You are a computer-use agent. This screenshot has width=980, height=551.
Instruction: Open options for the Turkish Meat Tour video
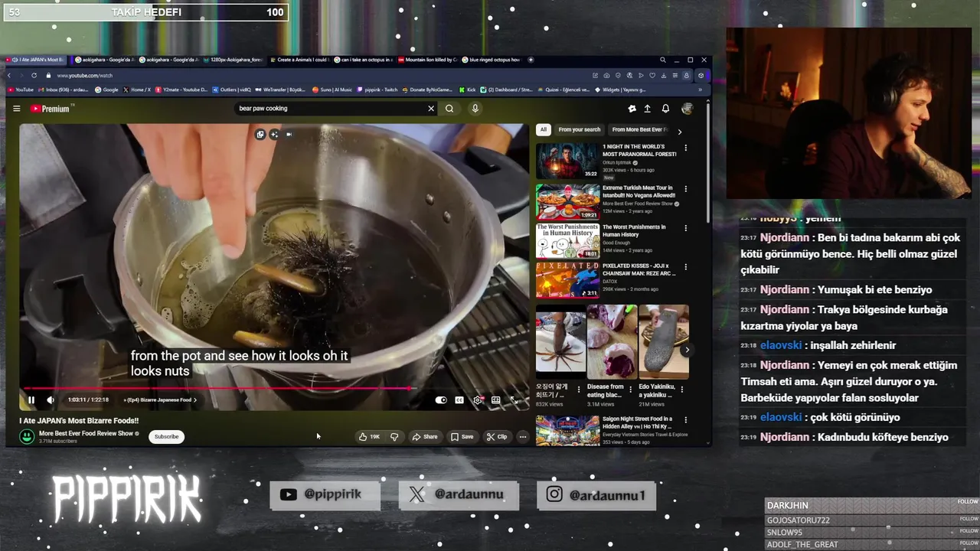coord(685,188)
